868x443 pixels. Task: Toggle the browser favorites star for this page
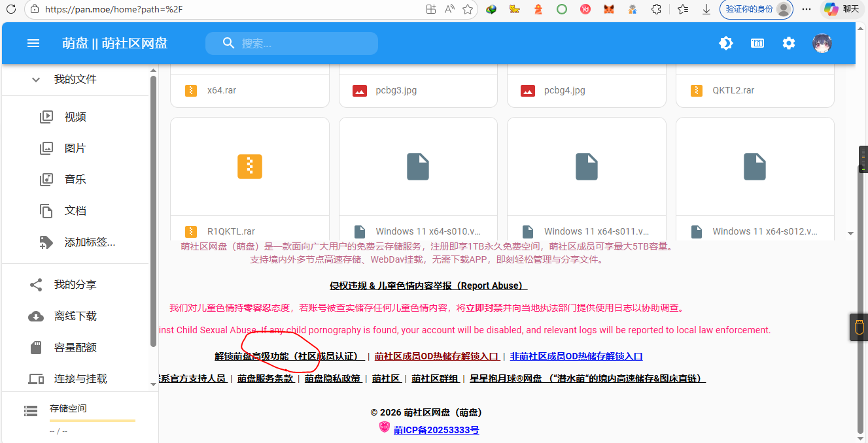pyautogui.click(x=468, y=9)
